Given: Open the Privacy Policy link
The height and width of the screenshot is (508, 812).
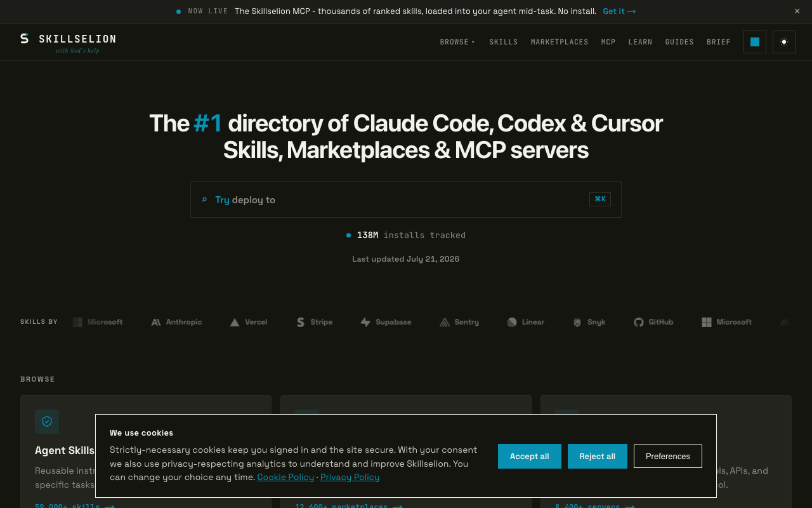Looking at the screenshot, I should 350,477.
